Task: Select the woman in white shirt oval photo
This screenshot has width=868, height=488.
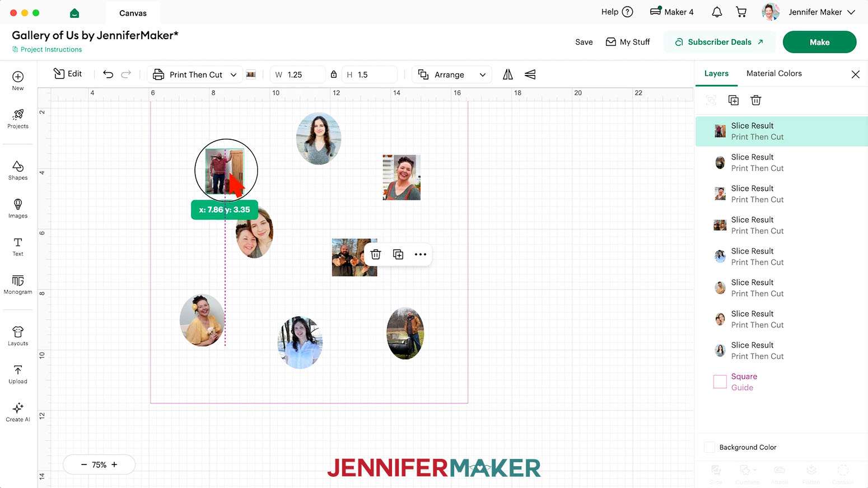Action: [300, 342]
